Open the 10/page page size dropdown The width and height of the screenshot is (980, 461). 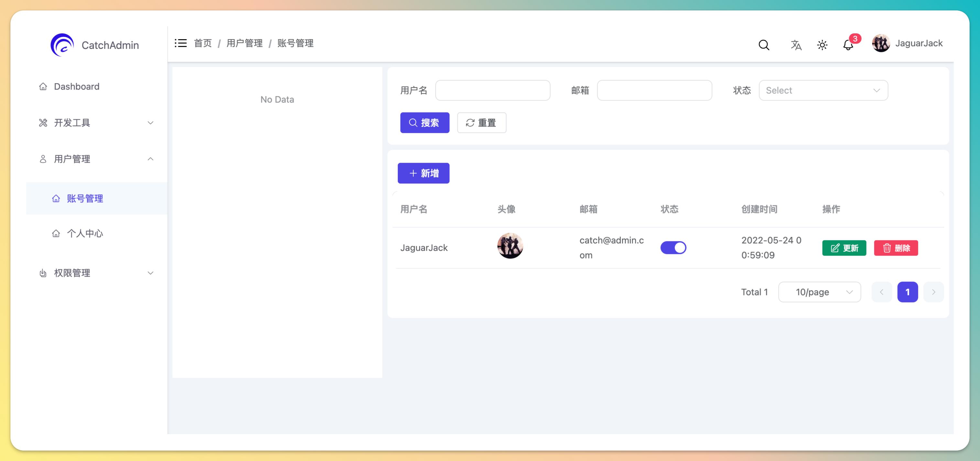coord(820,292)
